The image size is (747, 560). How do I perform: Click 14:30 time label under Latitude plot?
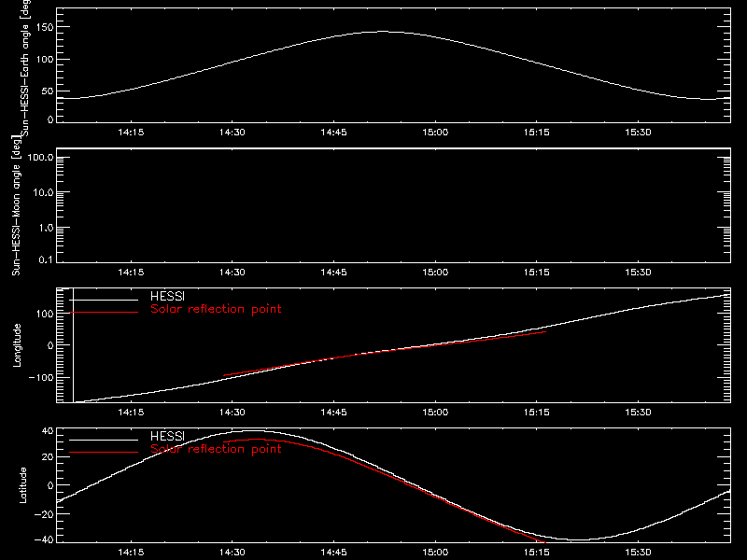[x=232, y=552]
